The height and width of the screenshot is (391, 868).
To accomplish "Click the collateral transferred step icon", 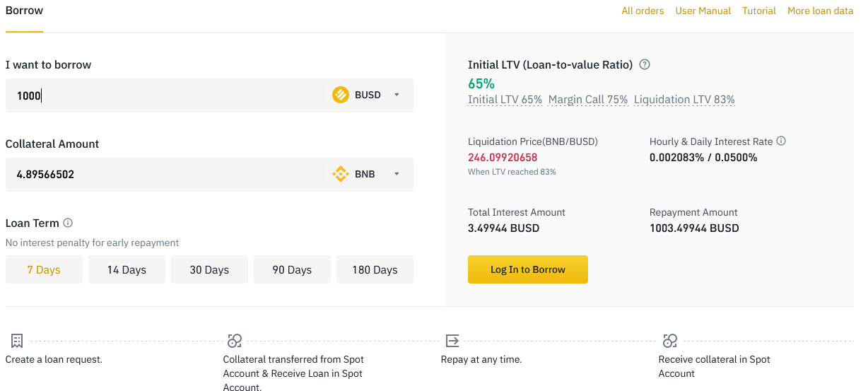I will [235, 341].
